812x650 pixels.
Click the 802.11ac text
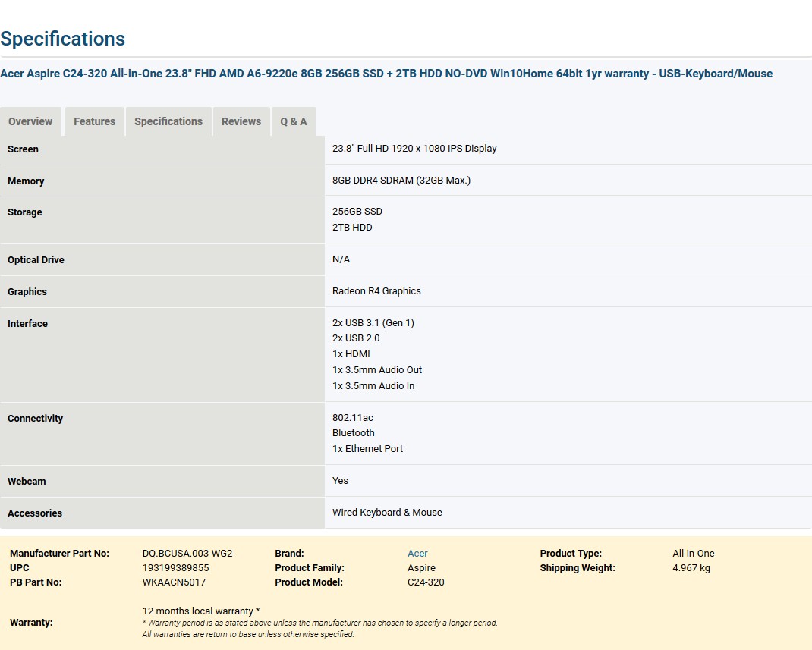click(x=353, y=418)
